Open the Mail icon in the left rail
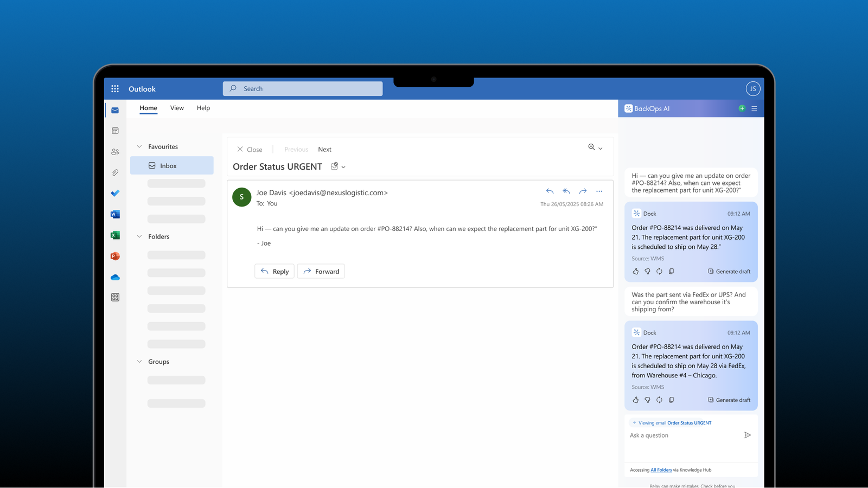 pos(115,110)
